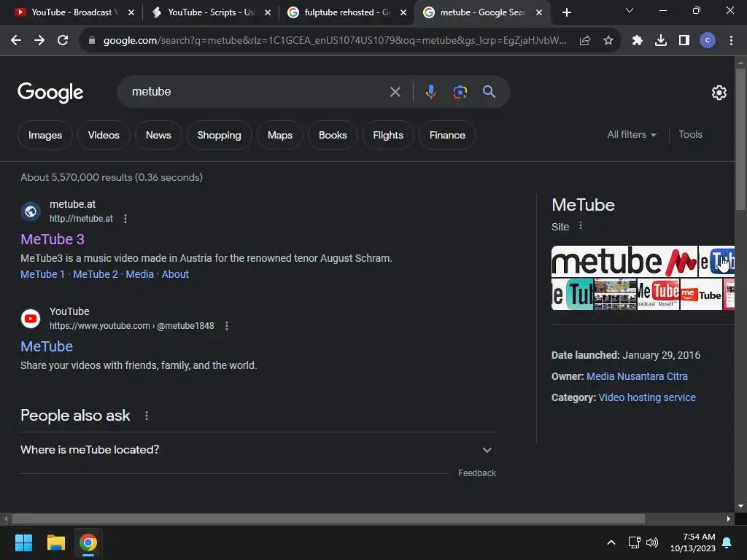The height and width of the screenshot is (560, 747).
Task: Go forward using browser forward arrow
Action: pos(39,41)
